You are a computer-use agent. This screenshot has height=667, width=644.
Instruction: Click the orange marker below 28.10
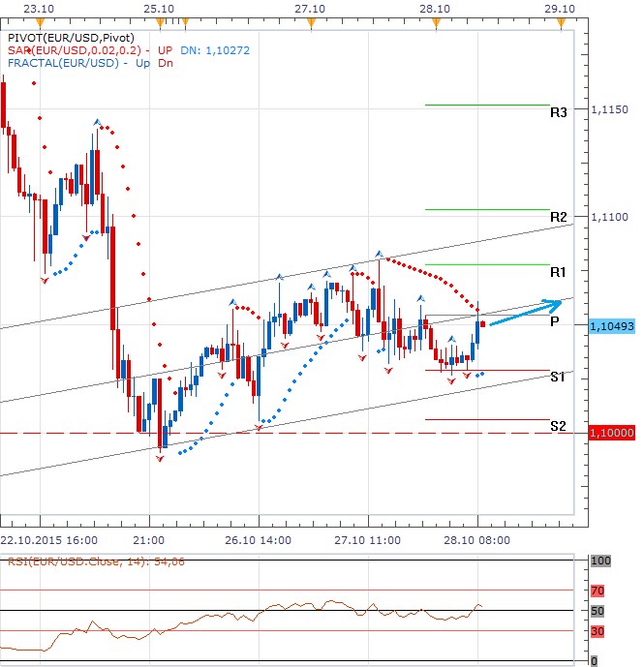pos(436,21)
